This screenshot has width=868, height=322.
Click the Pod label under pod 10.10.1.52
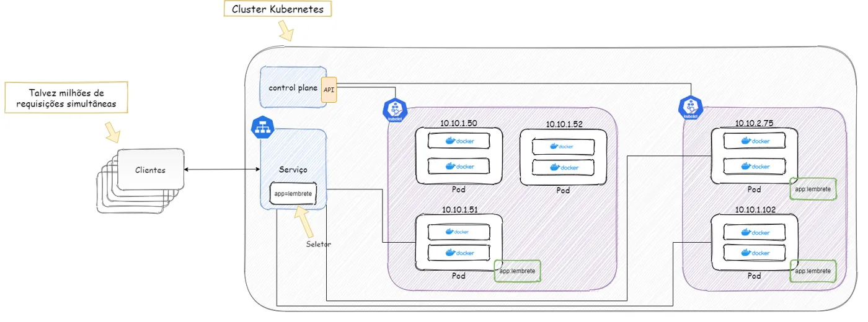coord(562,190)
